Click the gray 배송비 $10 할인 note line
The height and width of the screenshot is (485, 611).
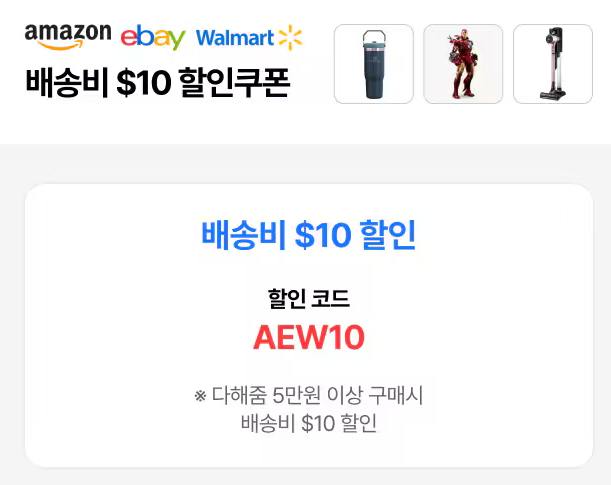click(308, 422)
